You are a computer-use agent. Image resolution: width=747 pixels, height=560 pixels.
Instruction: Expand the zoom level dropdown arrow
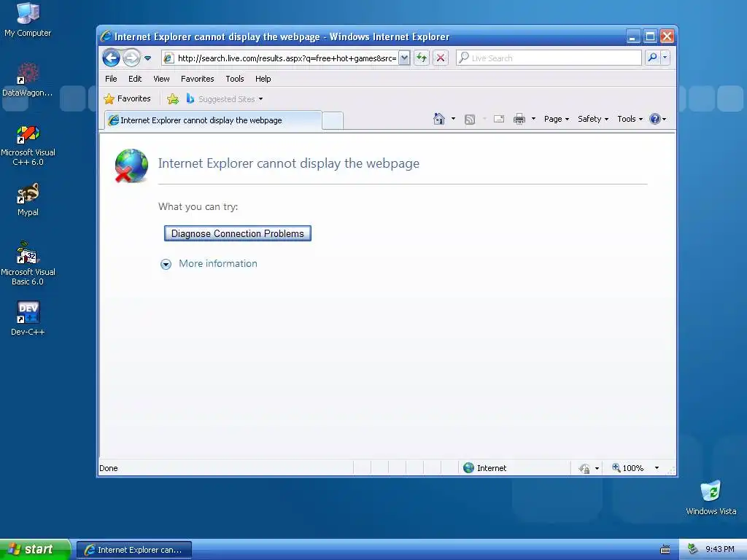tap(657, 468)
